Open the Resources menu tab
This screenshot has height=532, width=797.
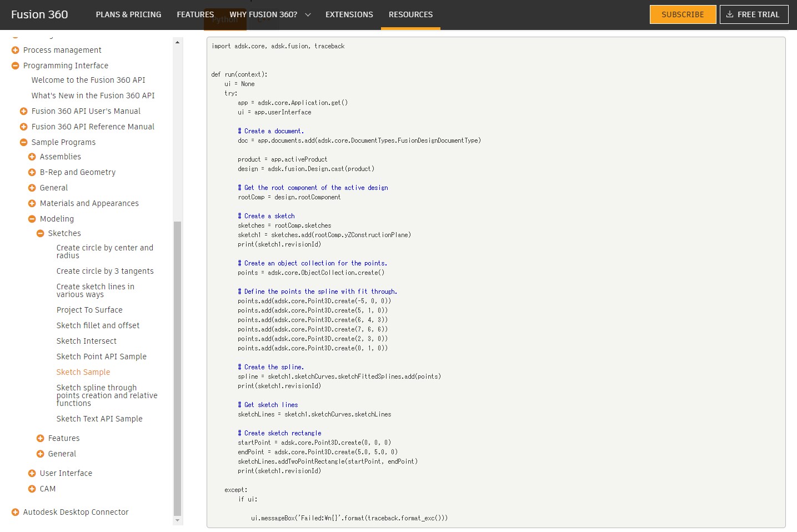pos(410,14)
